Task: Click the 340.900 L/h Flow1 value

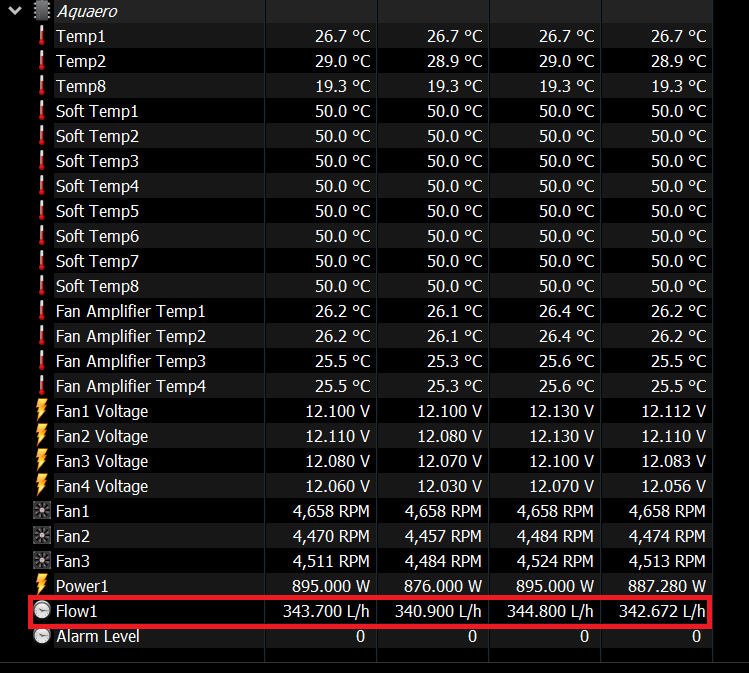Action: (438, 611)
